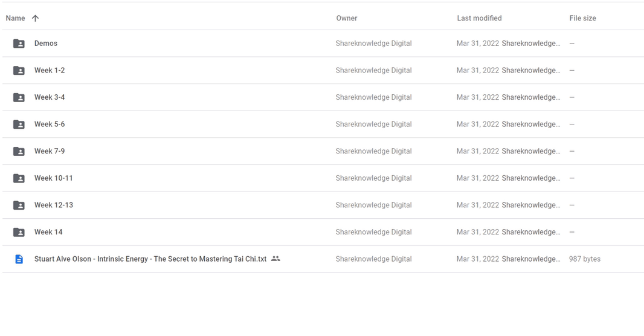Click the blue text document file icon

pyautogui.click(x=19, y=259)
